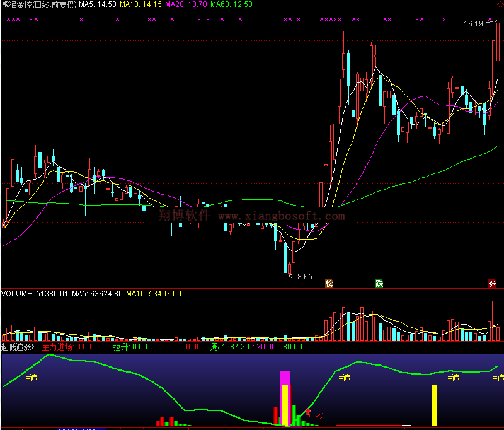Click the tallest red volume bar at far right
The height and width of the screenshot is (430, 504).
[493, 321]
